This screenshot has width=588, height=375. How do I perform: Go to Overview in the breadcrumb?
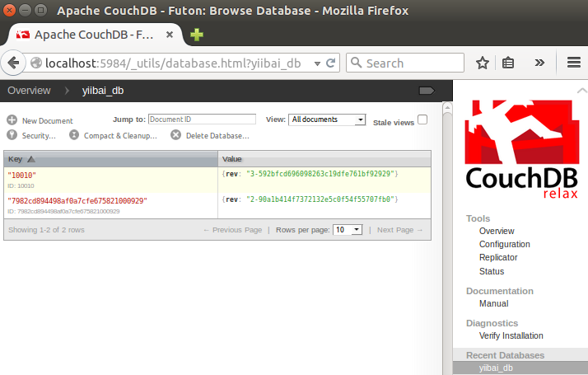(x=29, y=91)
